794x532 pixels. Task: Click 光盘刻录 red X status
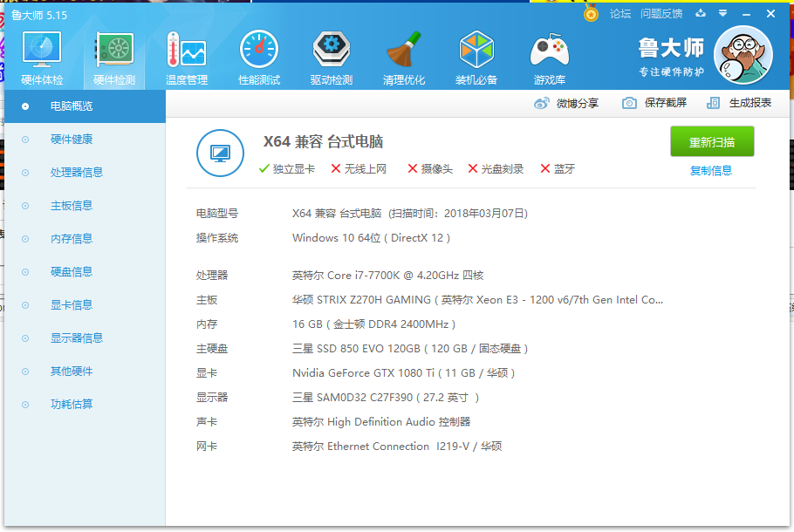tap(496, 169)
